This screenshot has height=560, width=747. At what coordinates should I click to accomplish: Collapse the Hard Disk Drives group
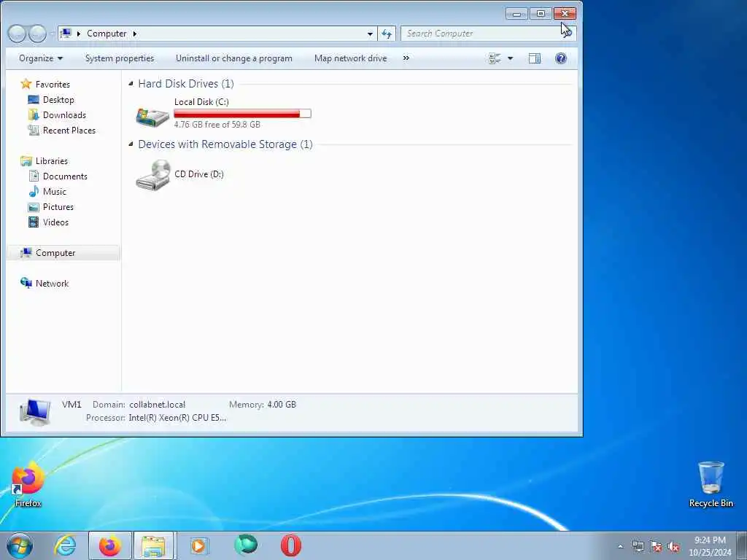tap(131, 84)
